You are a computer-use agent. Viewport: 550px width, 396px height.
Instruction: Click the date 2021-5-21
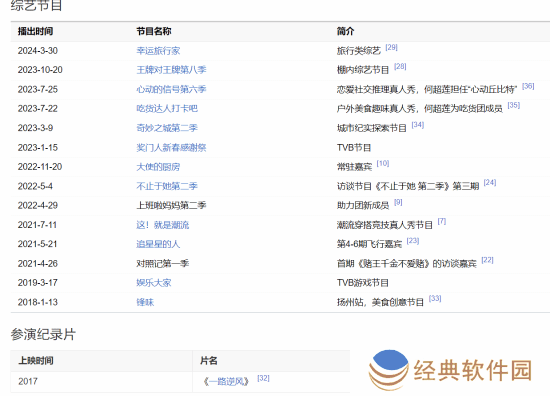38,244
